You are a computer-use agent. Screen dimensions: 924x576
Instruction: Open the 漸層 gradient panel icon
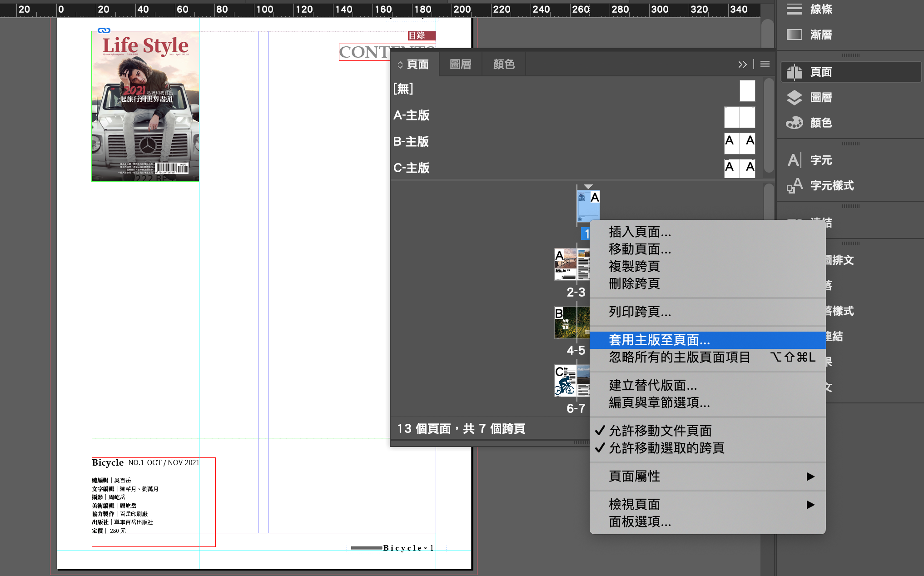point(795,35)
